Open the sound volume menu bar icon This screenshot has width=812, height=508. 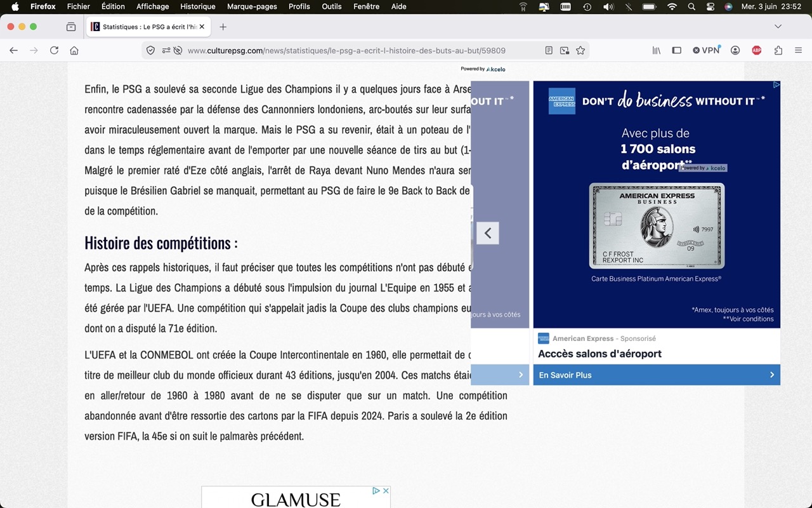608,7
